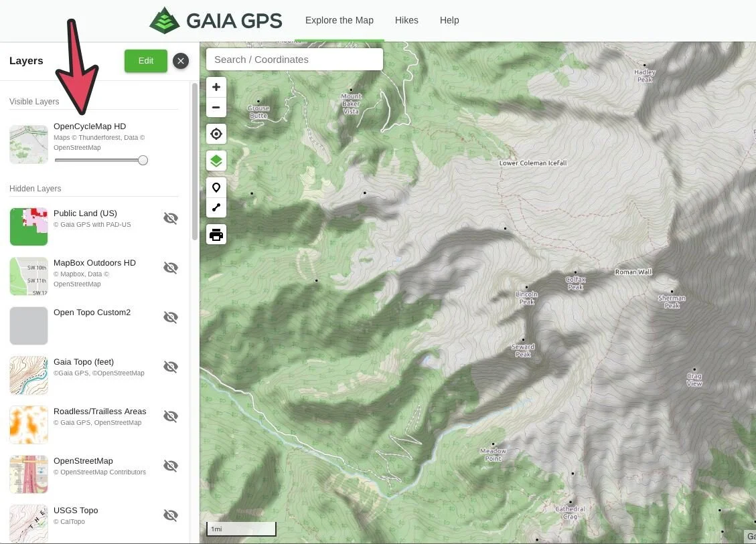Screen dimensions: 756x544
Task: Zoom out with the minus button
Action: coord(216,108)
